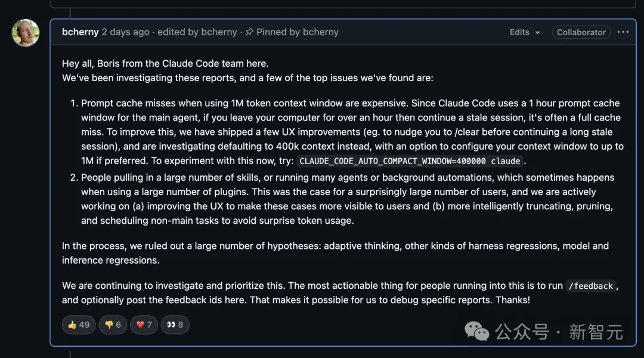Click the pin icon in comment header
The width and height of the screenshot is (644, 358).
point(249,32)
